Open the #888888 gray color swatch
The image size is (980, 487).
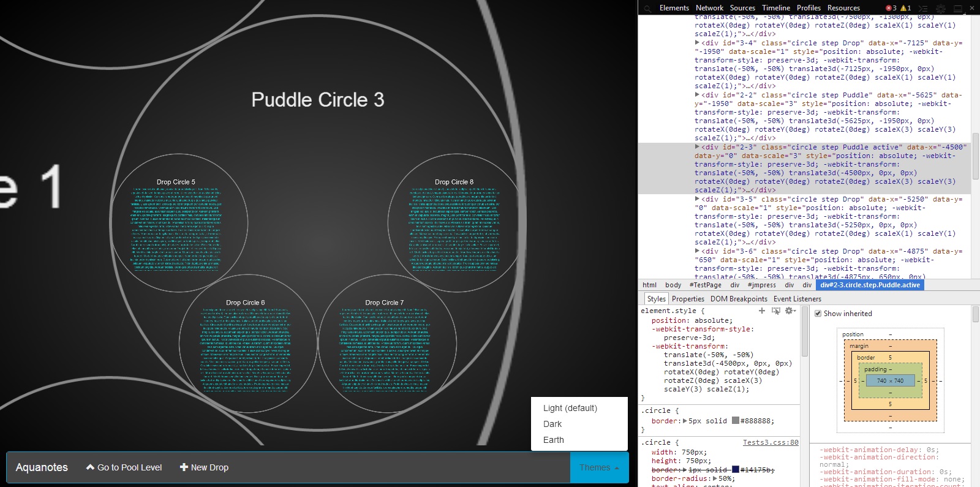click(736, 421)
